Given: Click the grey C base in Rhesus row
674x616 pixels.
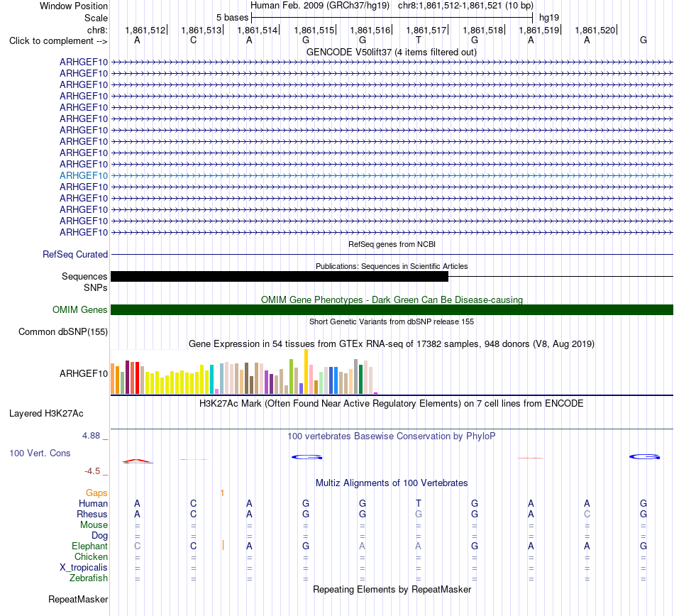Looking at the screenshot, I should [587, 514].
